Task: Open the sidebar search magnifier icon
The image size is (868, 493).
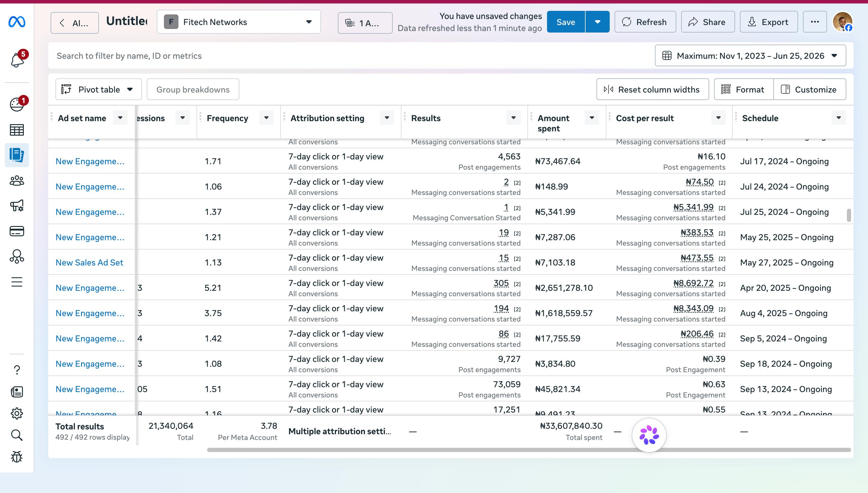Action: point(17,435)
